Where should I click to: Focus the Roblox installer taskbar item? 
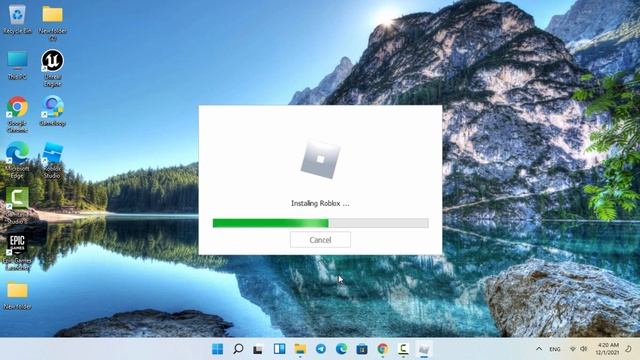pyautogui.click(x=424, y=349)
